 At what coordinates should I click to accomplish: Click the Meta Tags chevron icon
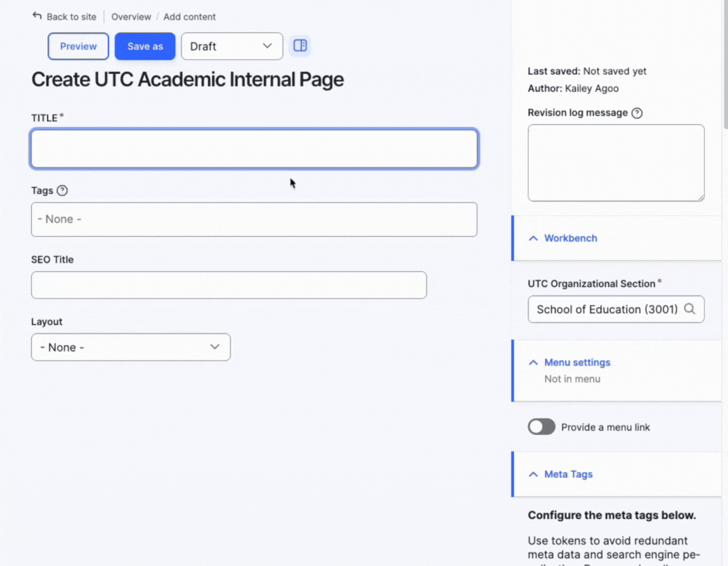tap(533, 474)
